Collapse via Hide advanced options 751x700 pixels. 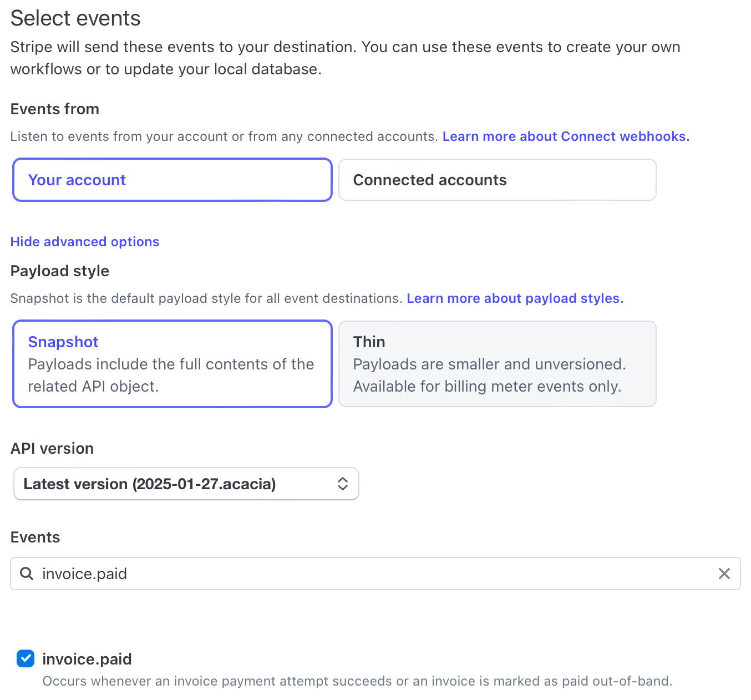point(85,242)
